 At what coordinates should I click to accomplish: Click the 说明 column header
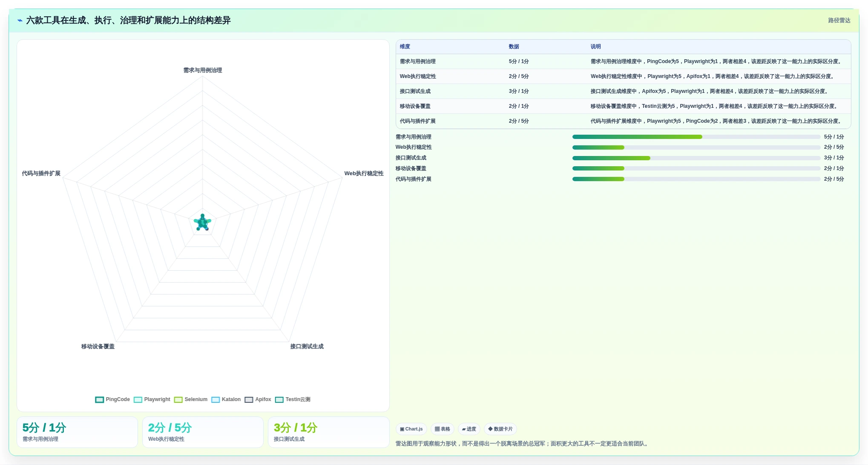coord(596,46)
